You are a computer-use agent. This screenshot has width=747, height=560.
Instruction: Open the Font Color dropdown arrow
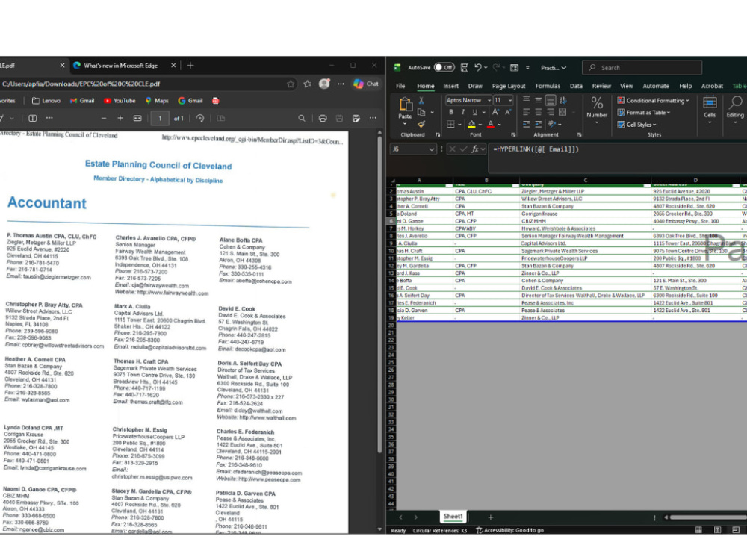(x=499, y=125)
